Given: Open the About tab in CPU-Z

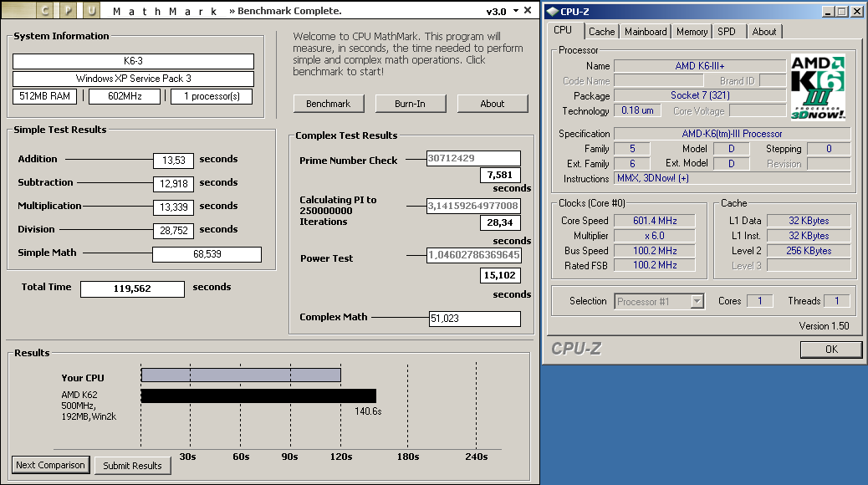Looking at the screenshot, I should coord(763,32).
